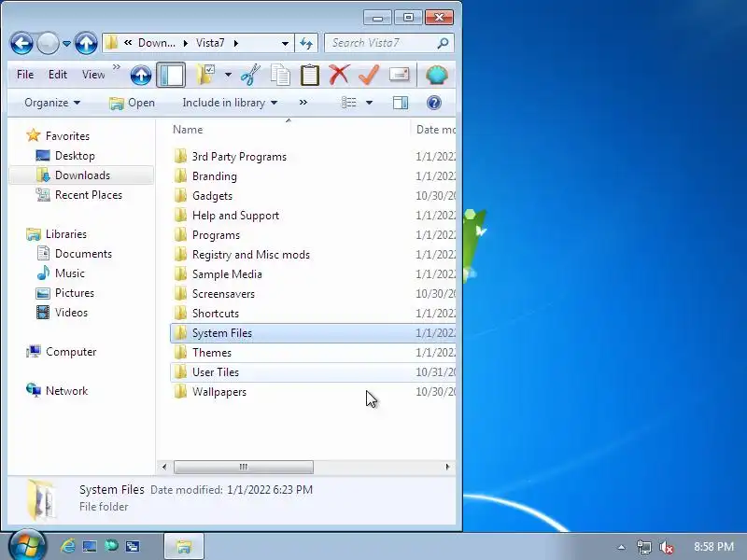Click the horizontal scrollbar thumb
The width and height of the screenshot is (747, 560).
(x=244, y=467)
